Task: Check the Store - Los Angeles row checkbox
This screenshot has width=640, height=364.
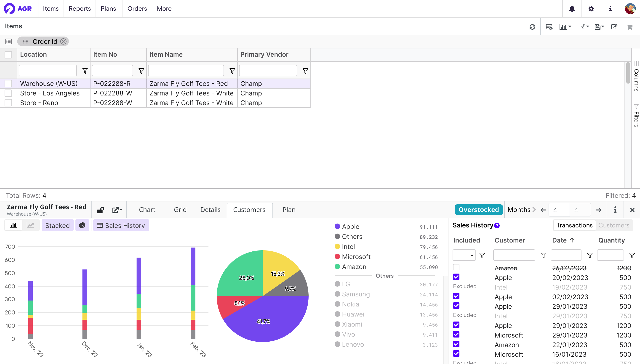Action: 8,93
